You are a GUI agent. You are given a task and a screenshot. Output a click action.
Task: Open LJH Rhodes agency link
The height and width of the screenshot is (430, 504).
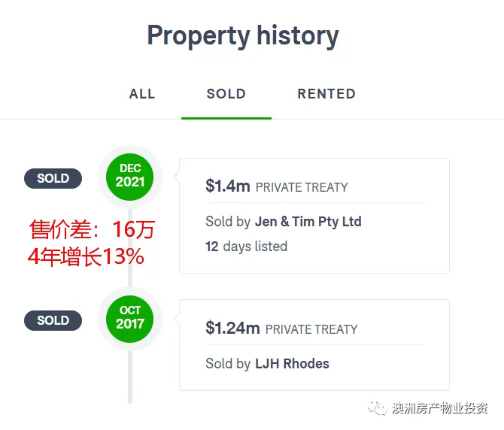[292, 364]
